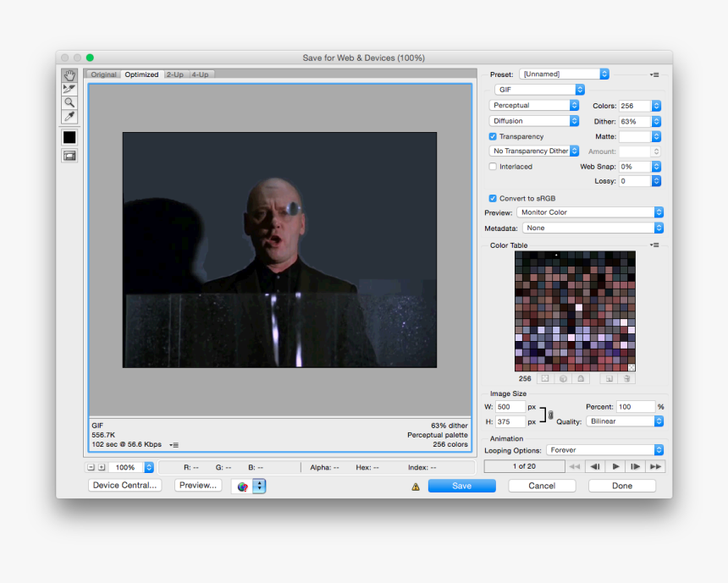Open the Web Snap dropdown arrow
Screen dimensions: 728x583
(x=656, y=167)
